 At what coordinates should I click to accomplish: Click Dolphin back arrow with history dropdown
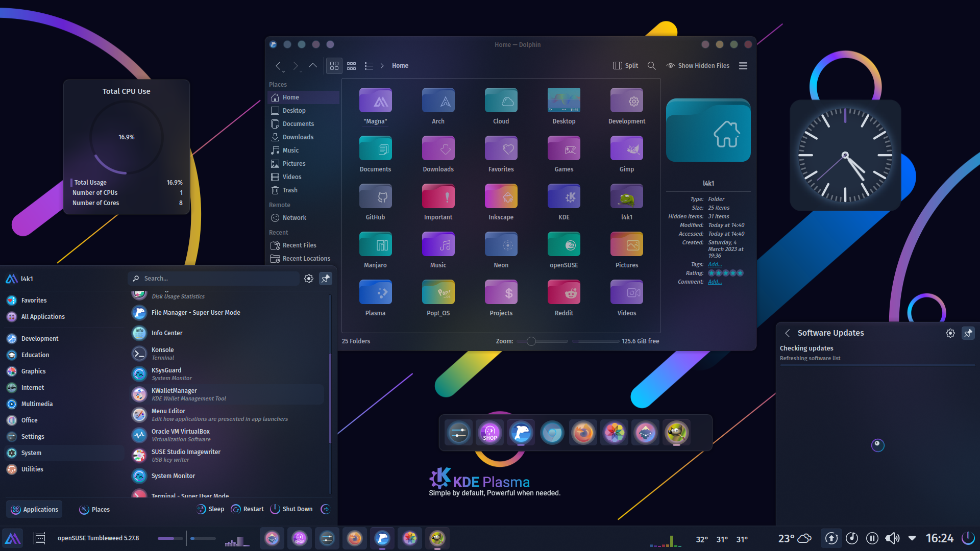tap(279, 66)
